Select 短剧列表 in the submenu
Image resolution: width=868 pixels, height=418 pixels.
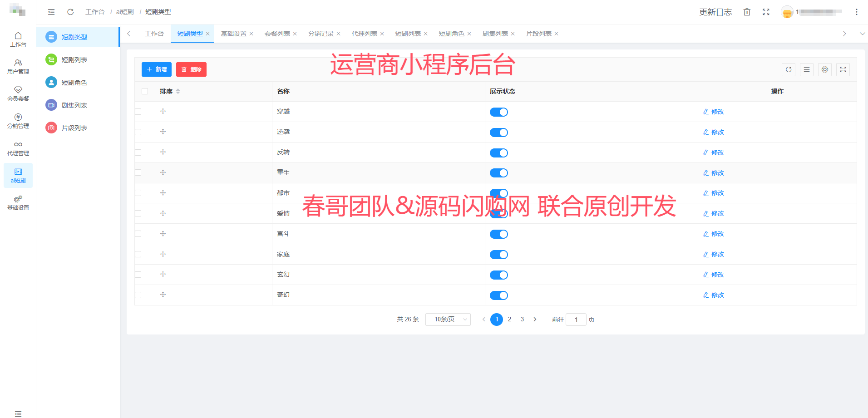[78, 60]
